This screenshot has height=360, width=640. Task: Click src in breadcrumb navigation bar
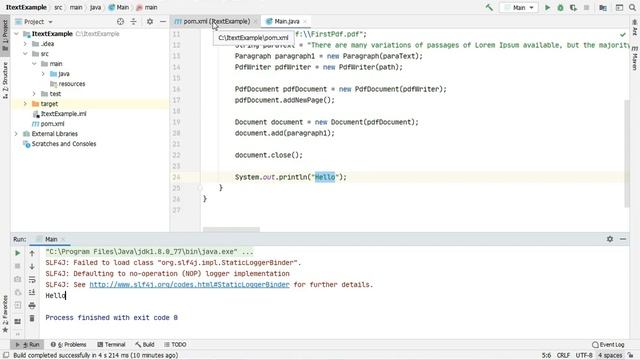58,7
